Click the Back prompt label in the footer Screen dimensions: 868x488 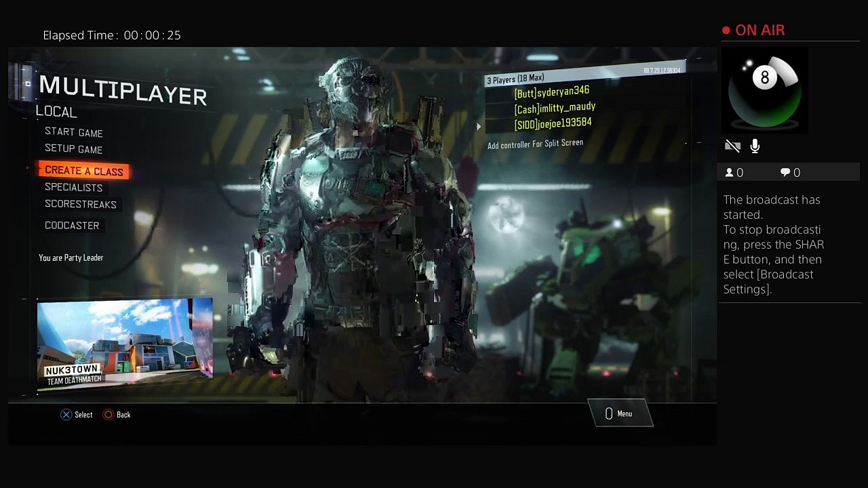click(123, 415)
